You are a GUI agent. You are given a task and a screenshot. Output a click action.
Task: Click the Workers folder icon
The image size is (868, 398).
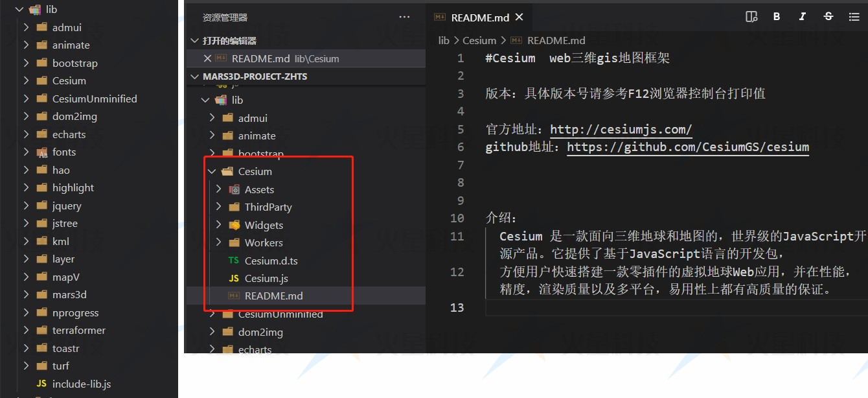234,243
